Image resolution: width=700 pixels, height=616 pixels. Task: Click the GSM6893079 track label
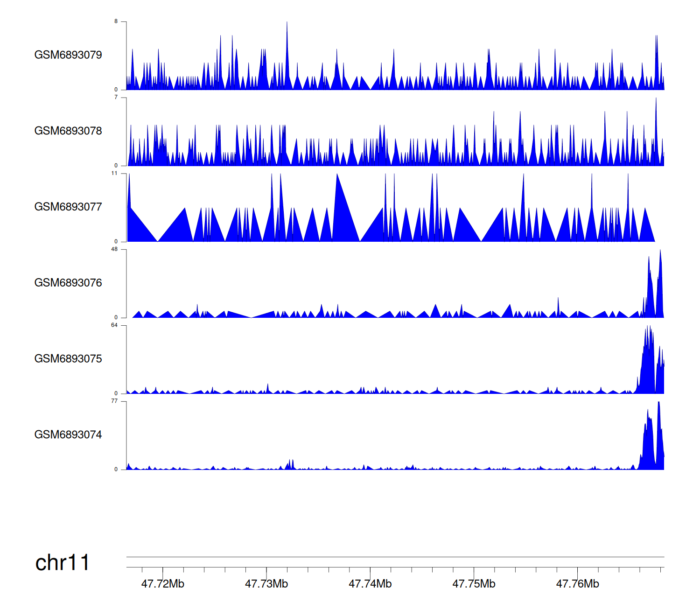coord(68,55)
